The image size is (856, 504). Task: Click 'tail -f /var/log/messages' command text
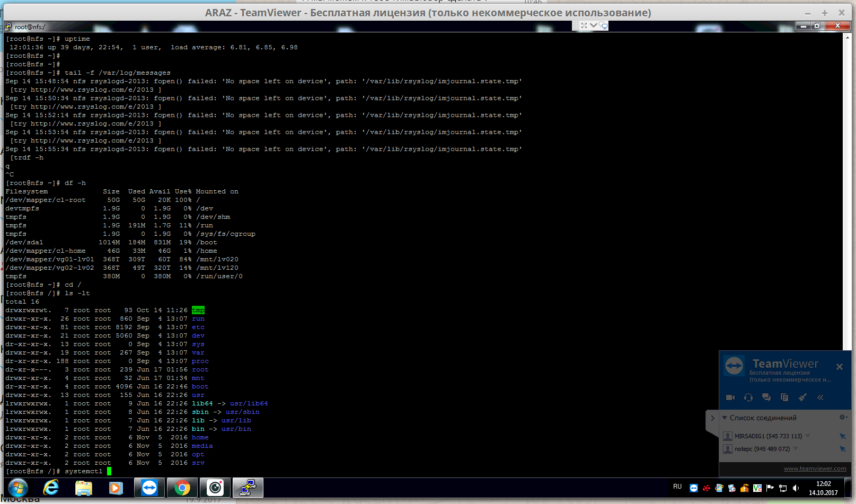point(118,73)
